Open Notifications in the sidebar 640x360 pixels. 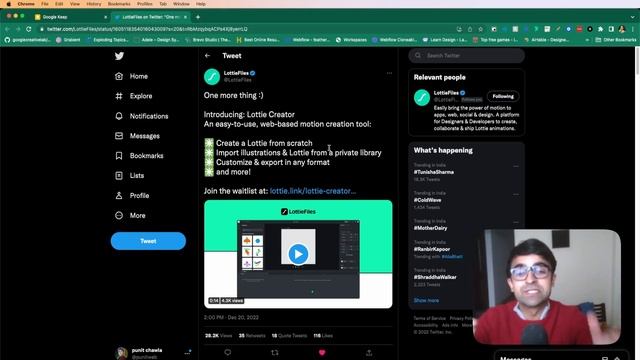click(x=142, y=116)
